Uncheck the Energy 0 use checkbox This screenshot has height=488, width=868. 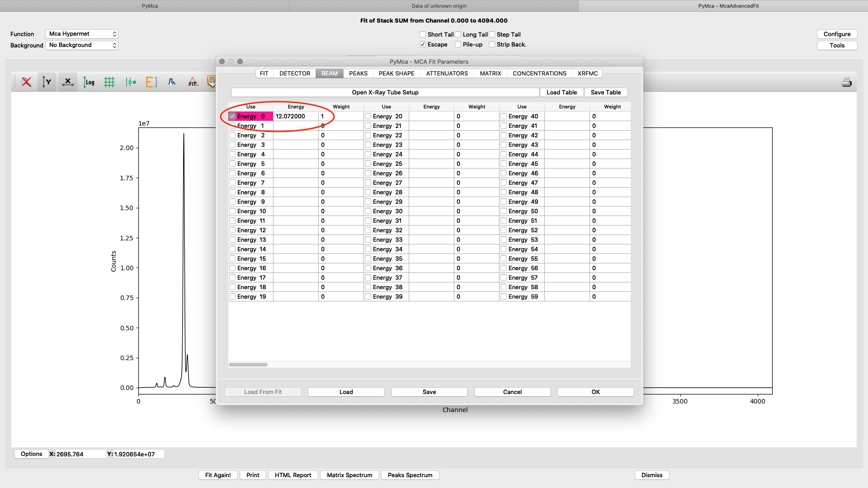click(x=232, y=116)
